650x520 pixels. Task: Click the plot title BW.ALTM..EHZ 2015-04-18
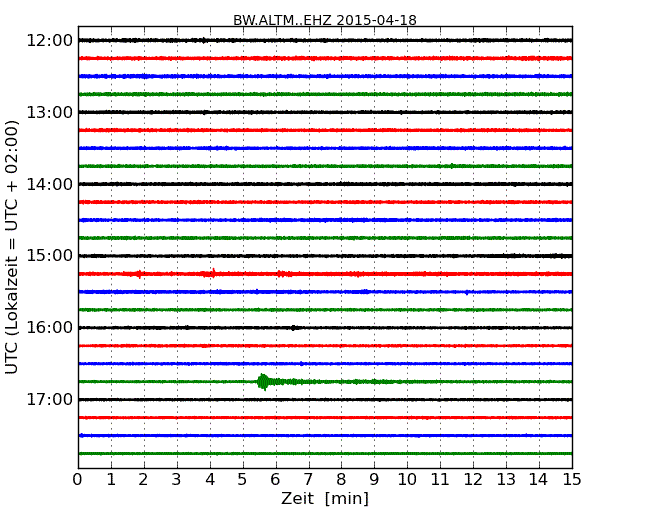(x=325, y=20)
